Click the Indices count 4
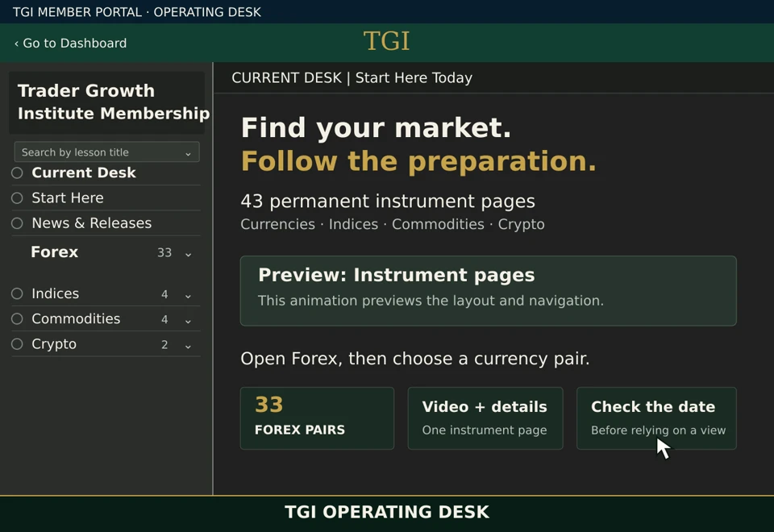 164,295
